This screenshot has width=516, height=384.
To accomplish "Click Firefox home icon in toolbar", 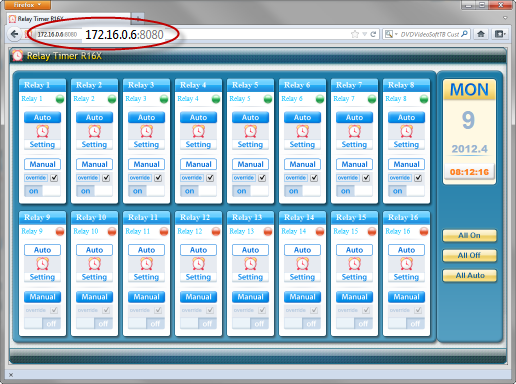I will 481,34.
